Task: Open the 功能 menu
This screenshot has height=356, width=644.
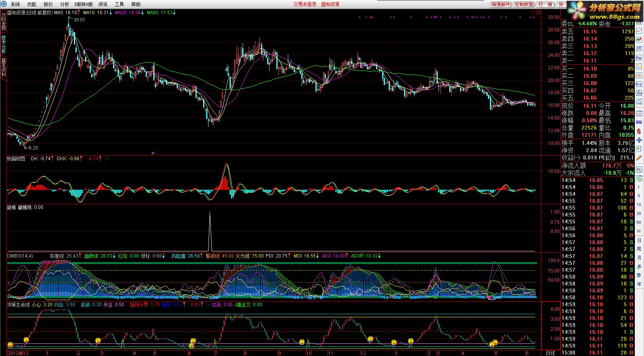Action: [x=32, y=4]
